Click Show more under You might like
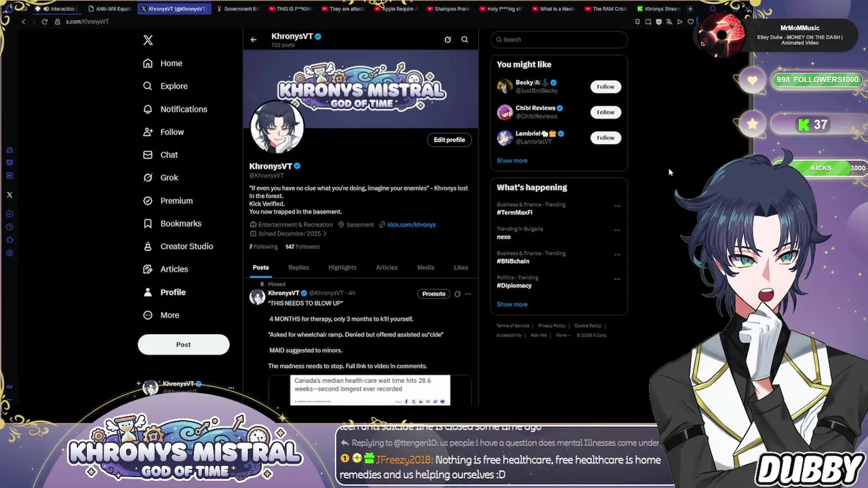This screenshot has height=488, width=868. [x=512, y=161]
